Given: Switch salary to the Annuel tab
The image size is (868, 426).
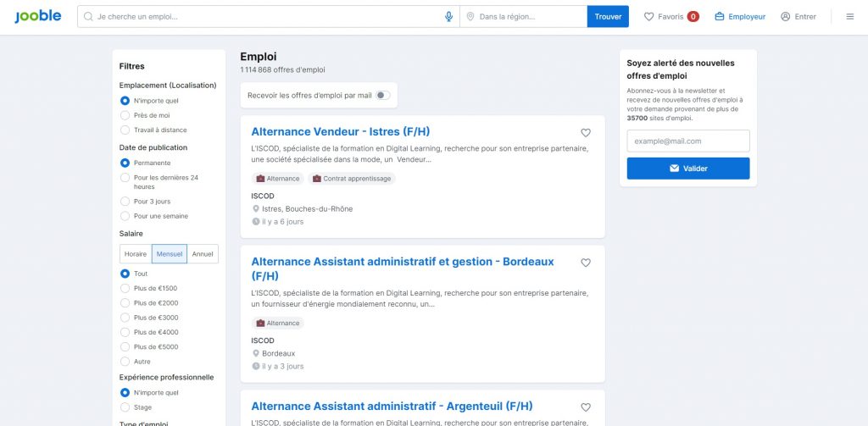Looking at the screenshot, I should pos(203,253).
